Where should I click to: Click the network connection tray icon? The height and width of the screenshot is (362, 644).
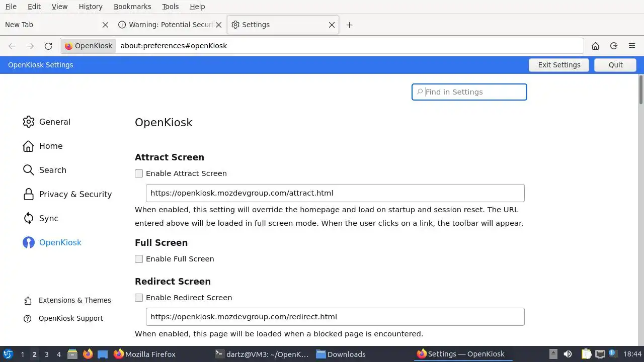600,354
